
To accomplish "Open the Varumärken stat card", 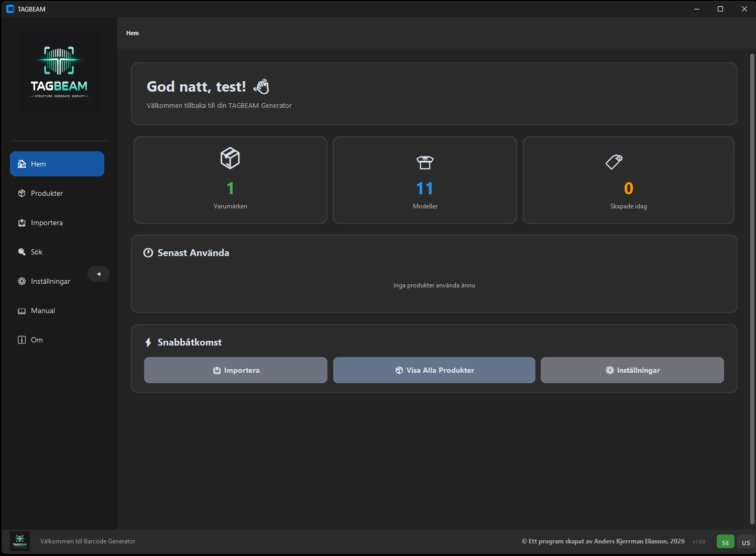I will pos(231,180).
